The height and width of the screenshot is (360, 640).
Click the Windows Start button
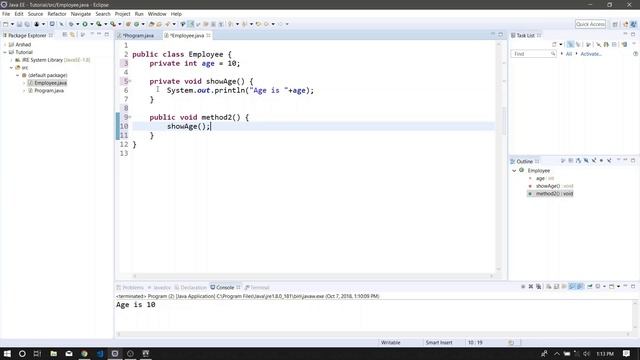tap(7, 353)
